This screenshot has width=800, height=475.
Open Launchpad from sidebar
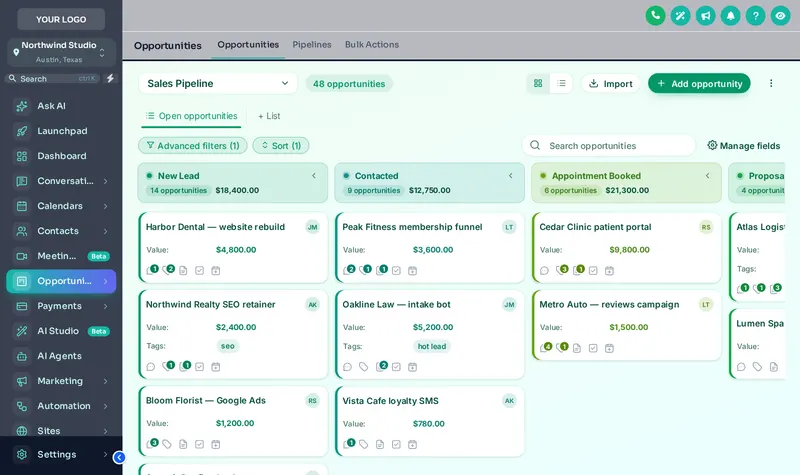(61, 131)
